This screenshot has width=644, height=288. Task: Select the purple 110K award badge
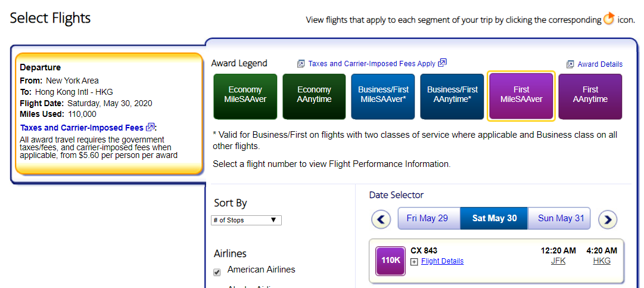390,261
